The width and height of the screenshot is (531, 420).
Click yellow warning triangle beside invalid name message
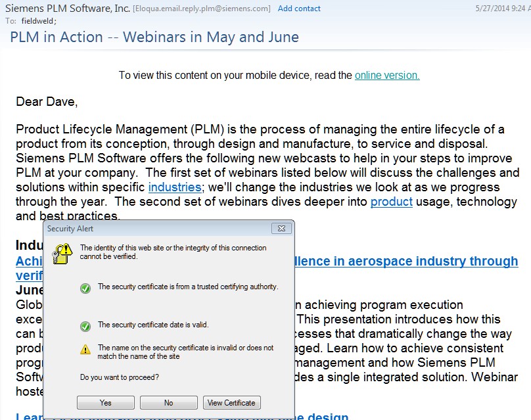click(85, 350)
